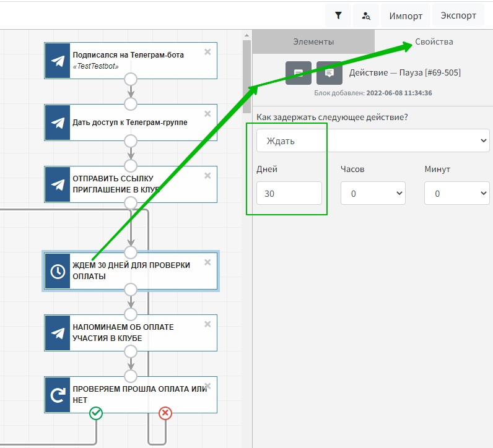
Task: Click output connector of the pause block
Action: pyautogui.click(x=131, y=290)
